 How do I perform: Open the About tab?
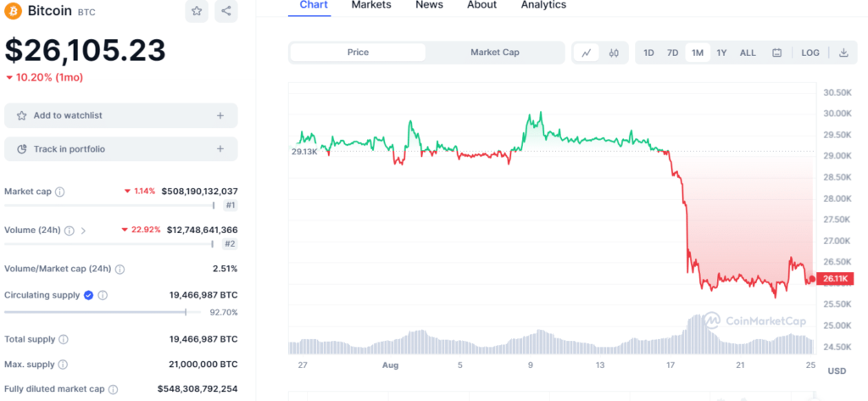click(481, 5)
